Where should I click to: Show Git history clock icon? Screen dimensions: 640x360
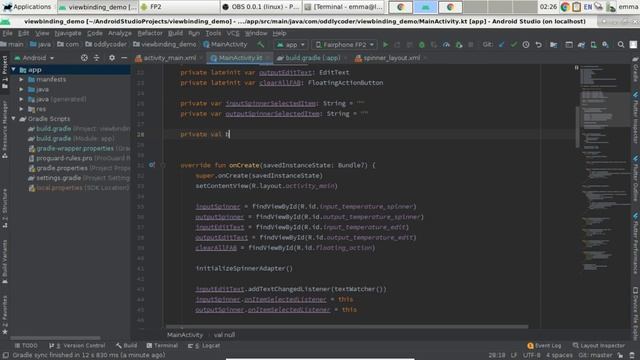(526, 44)
